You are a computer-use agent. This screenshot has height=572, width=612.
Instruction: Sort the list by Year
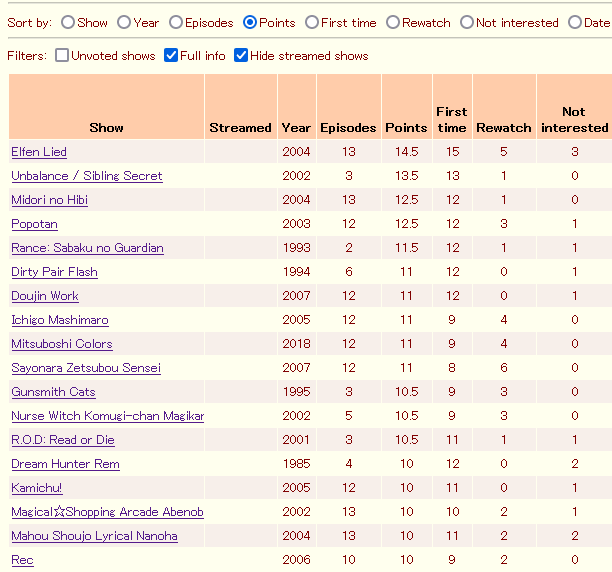(124, 22)
